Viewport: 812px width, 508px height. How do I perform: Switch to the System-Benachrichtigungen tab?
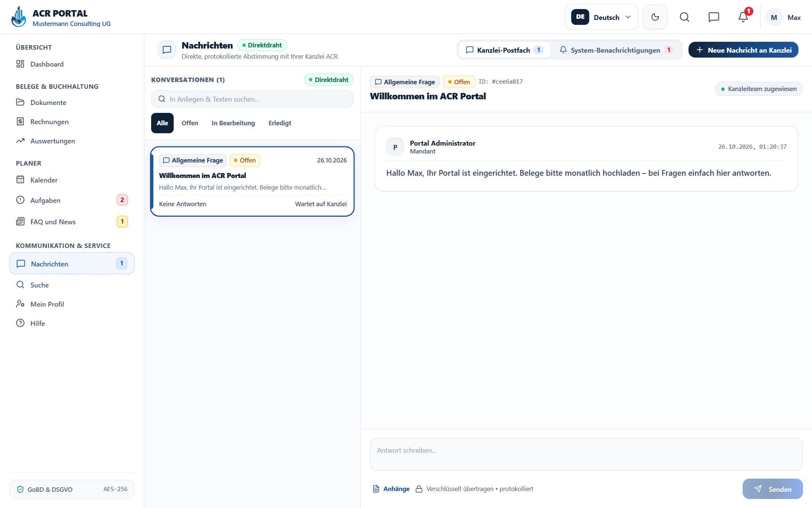click(x=617, y=50)
